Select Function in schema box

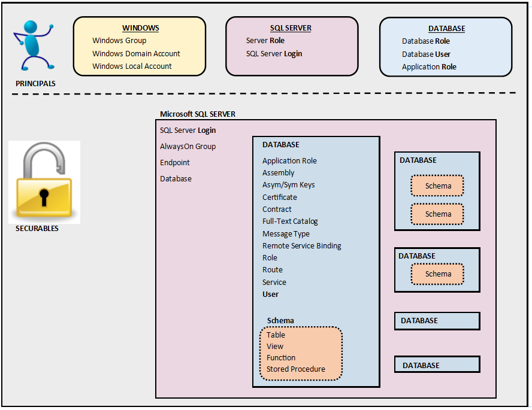click(x=281, y=358)
